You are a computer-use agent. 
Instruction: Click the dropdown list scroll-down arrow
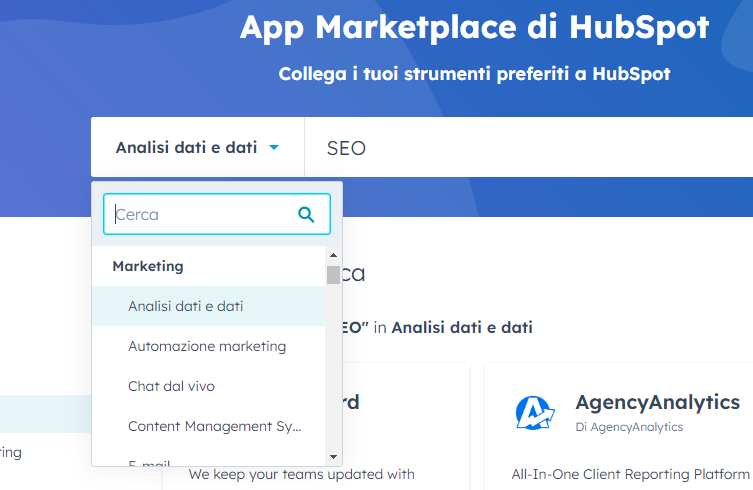click(333, 457)
